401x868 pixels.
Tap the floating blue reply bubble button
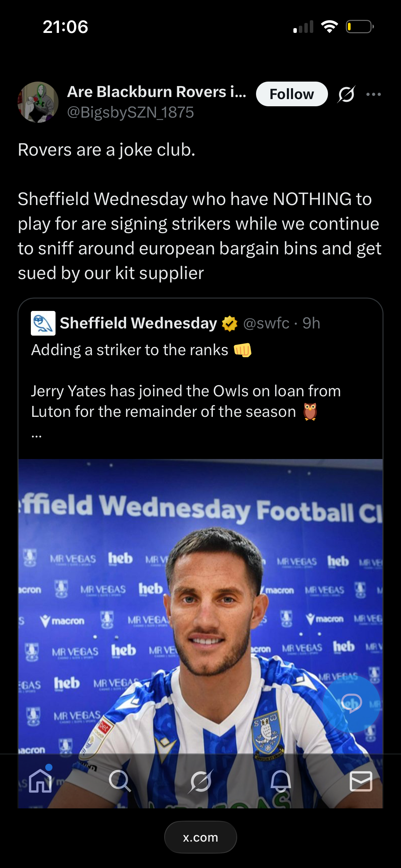(x=351, y=703)
